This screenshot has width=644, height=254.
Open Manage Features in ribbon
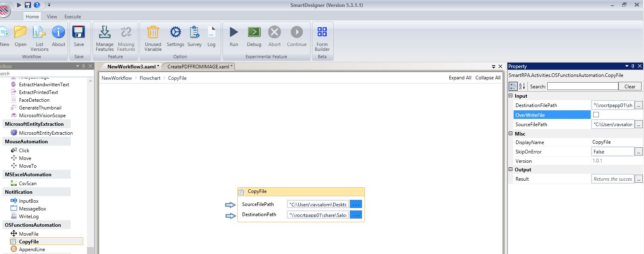click(104, 32)
